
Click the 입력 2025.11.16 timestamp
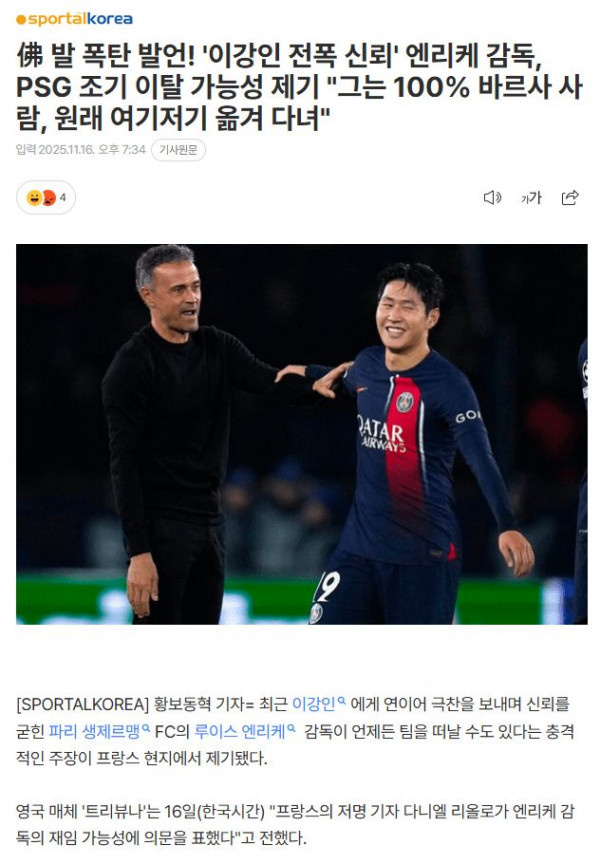click(x=80, y=150)
